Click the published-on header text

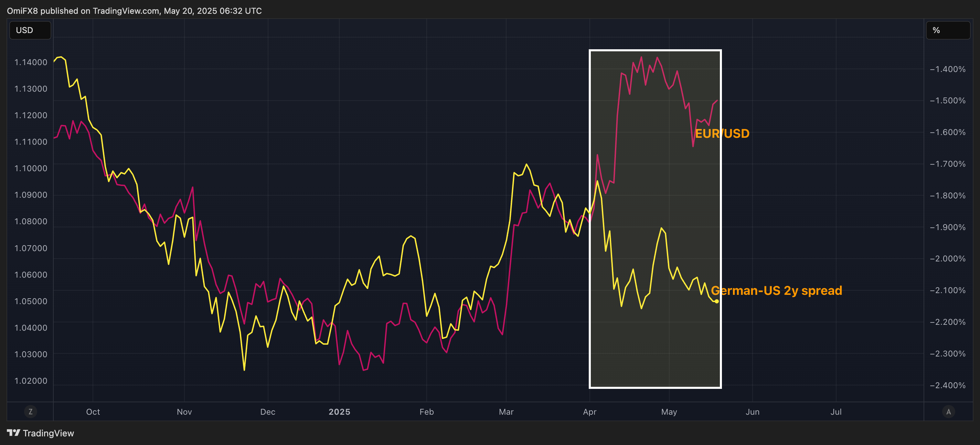[134, 11]
